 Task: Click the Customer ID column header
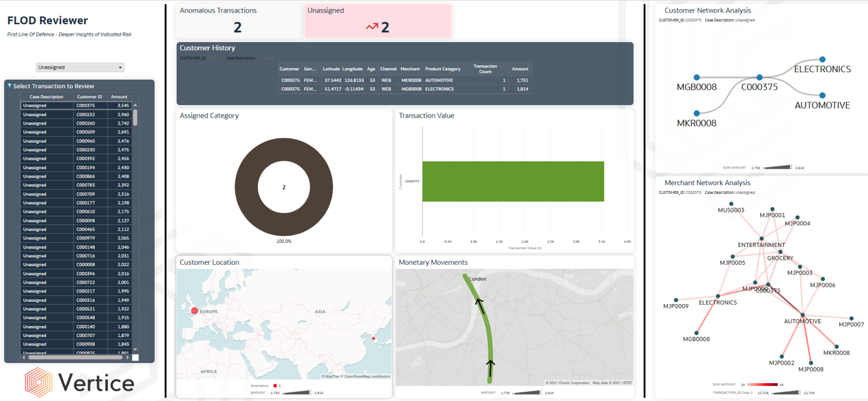point(89,97)
